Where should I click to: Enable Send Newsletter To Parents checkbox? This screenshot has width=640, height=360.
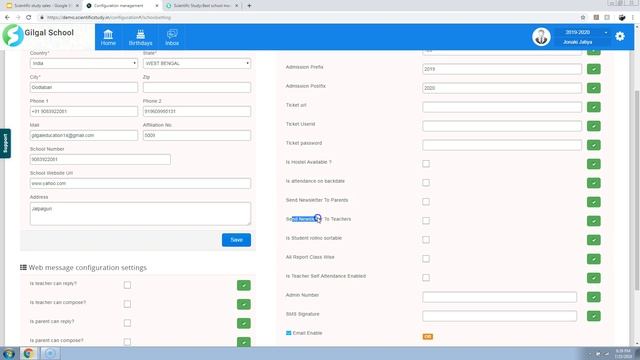click(426, 202)
